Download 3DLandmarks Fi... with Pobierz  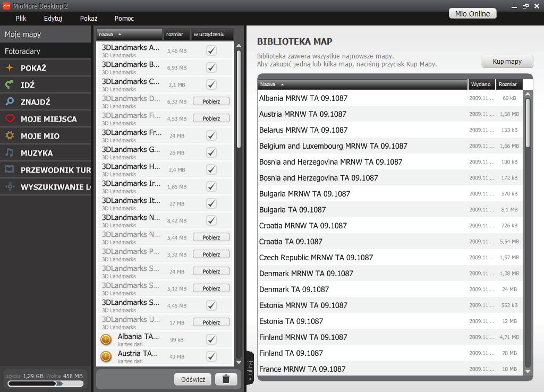(211, 118)
